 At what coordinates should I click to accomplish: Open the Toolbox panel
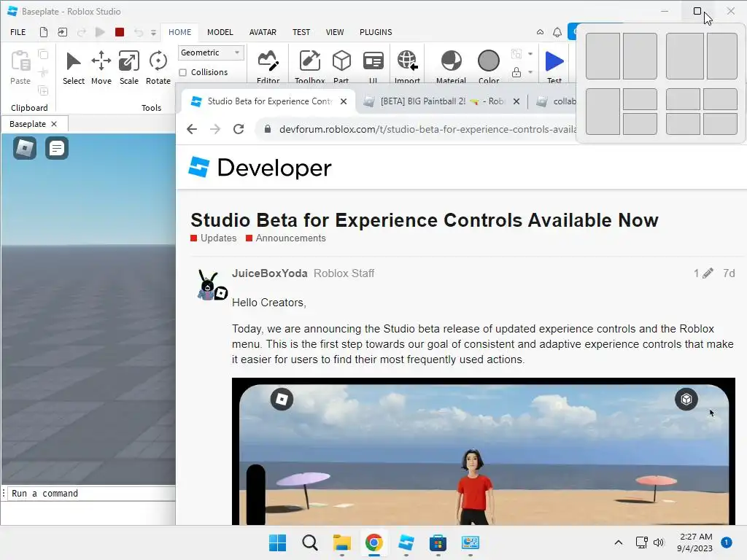[x=309, y=66]
